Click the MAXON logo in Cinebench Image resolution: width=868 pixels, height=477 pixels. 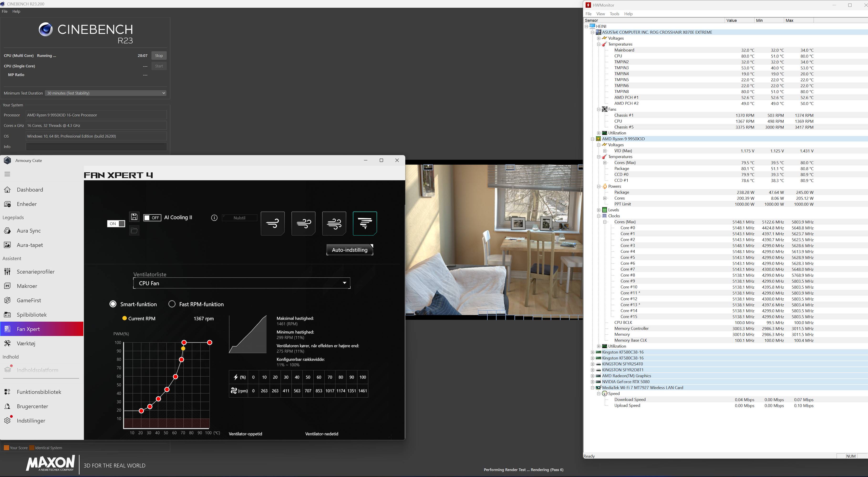tap(51, 463)
